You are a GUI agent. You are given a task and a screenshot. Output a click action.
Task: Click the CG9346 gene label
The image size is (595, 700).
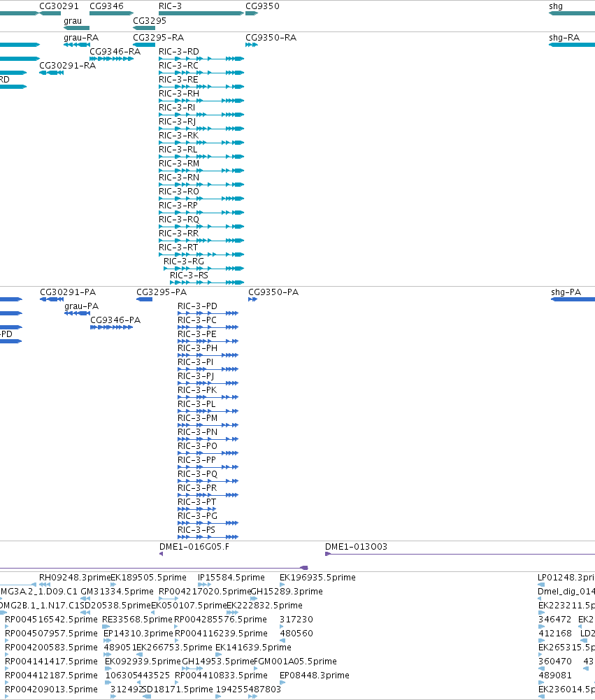107,6
